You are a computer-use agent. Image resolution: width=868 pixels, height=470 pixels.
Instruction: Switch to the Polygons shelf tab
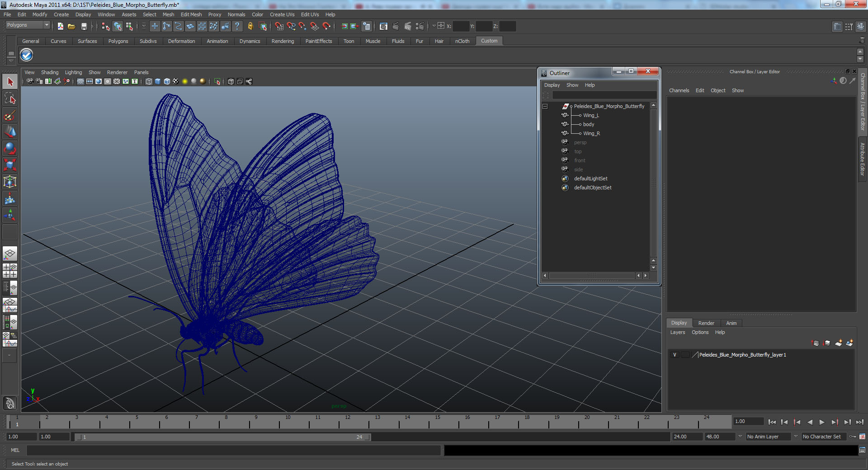point(118,41)
